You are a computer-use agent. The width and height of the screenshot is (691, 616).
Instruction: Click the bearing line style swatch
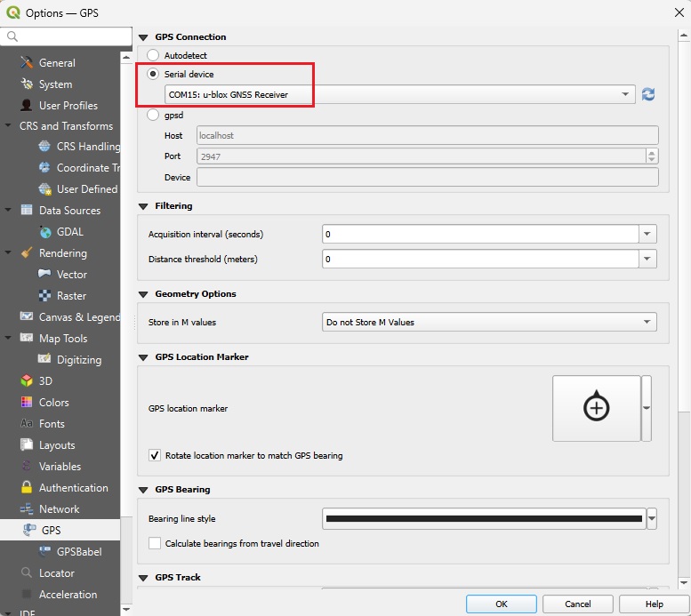(x=483, y=518)
